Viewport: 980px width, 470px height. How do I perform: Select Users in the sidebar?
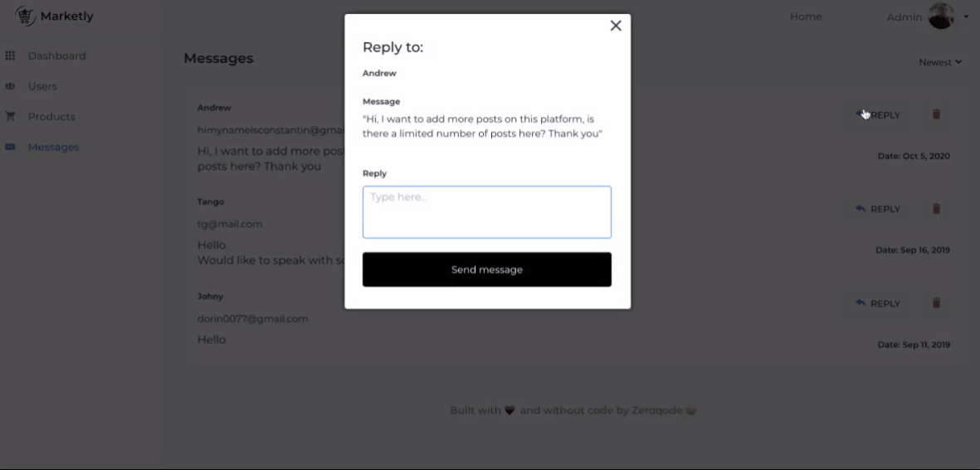42,86
